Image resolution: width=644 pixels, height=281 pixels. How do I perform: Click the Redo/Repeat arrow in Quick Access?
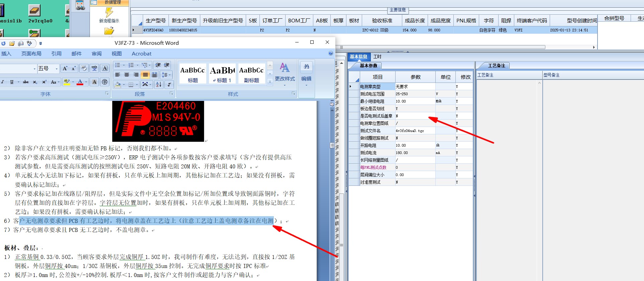click(3, 43)
